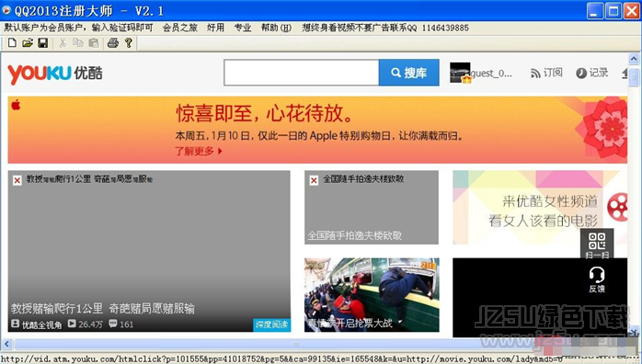642x364 pixels.
Task: Click the large 教授赌输爬行 video placeholder
Action: (x=149, y=251)
